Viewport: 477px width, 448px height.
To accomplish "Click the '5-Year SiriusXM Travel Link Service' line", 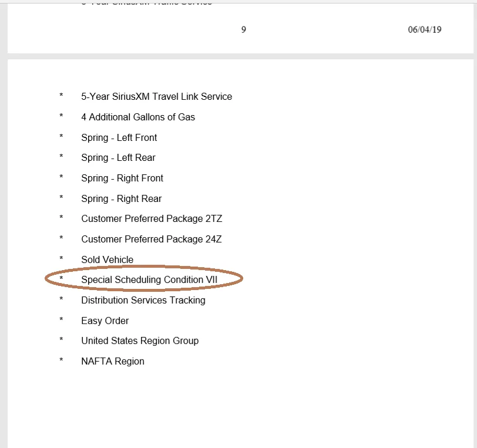I will coord(156,97).
